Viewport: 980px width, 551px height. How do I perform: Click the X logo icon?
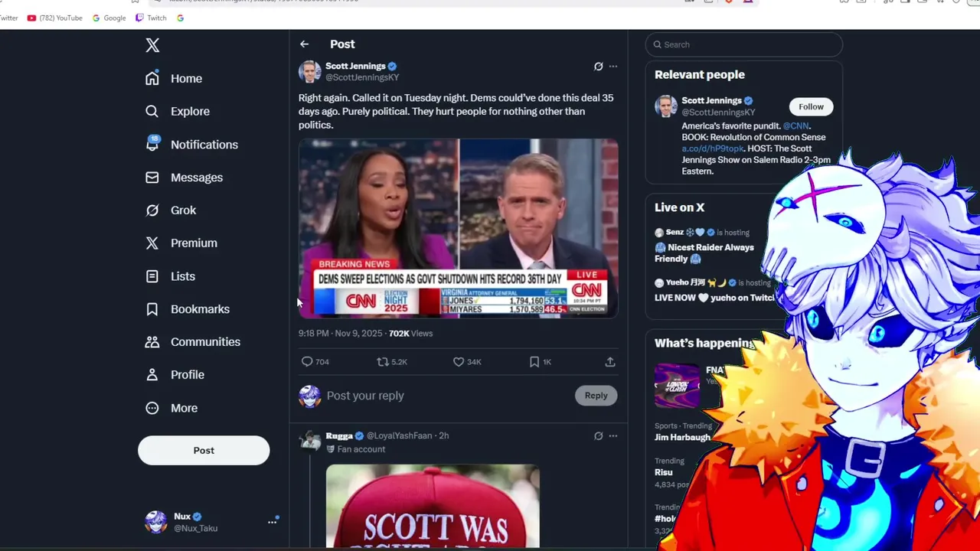click(152, 46)
